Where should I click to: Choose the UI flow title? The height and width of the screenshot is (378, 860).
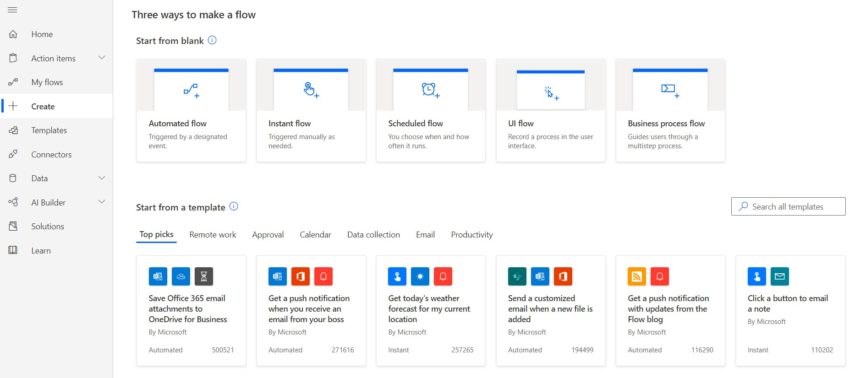click(x=521, y=123)
